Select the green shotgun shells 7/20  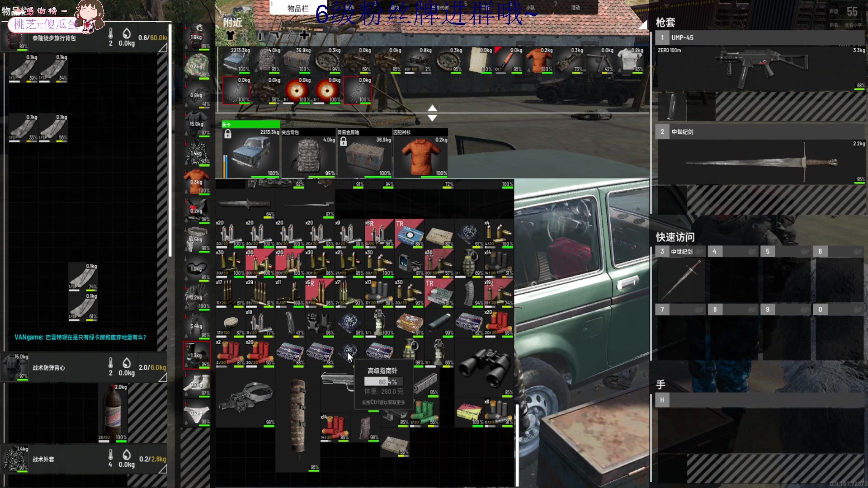pyautogui.click(x=424, y=412)
